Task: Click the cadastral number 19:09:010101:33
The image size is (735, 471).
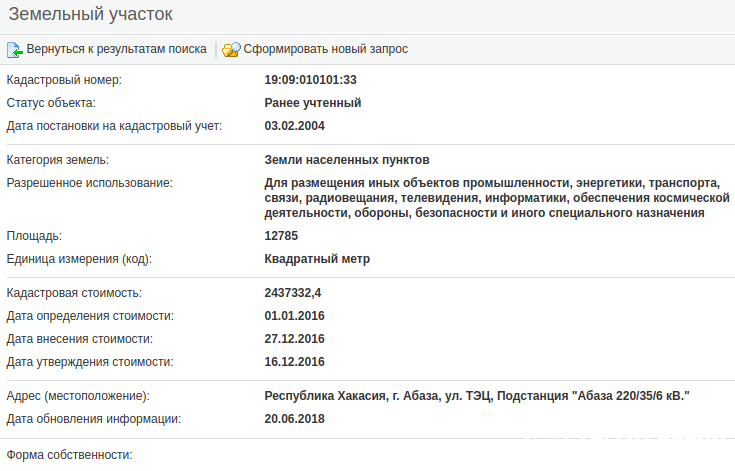Action: pyautogui.click(x=310, y=80)
